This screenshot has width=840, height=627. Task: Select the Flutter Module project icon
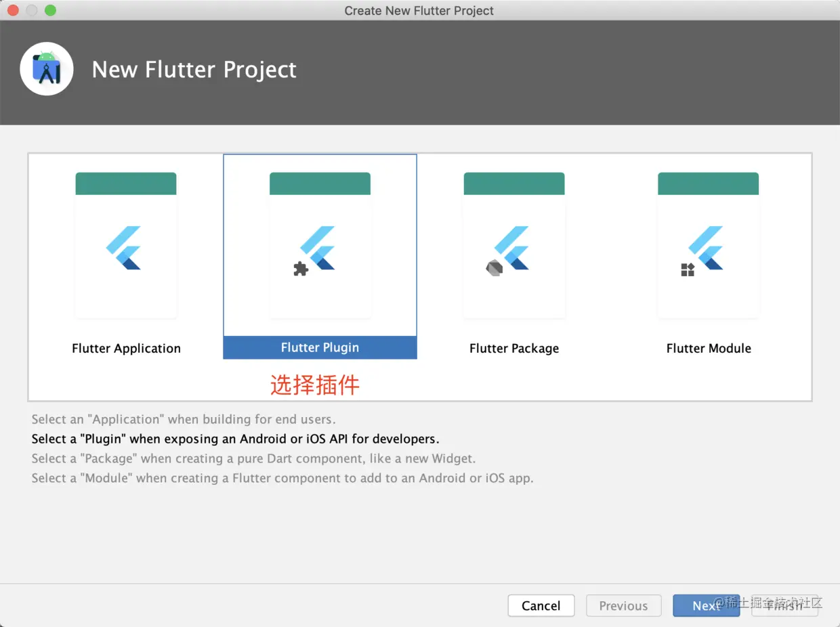point(708,245)
